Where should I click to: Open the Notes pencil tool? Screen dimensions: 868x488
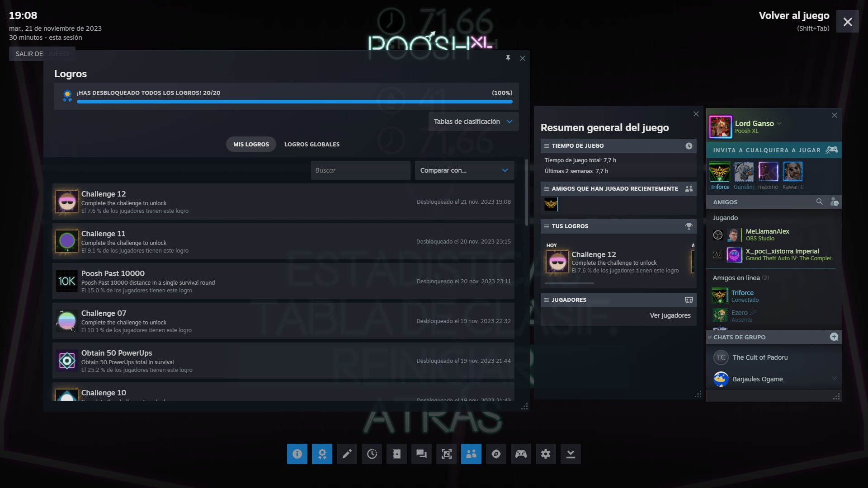(347, 454)
